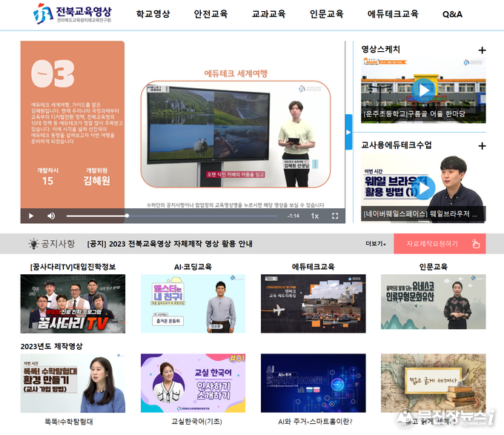The height and width of the screenshot is (435, 504).
Task: Click the 인문교육 heading above thumbnails
Action: (x=434, y=267)
